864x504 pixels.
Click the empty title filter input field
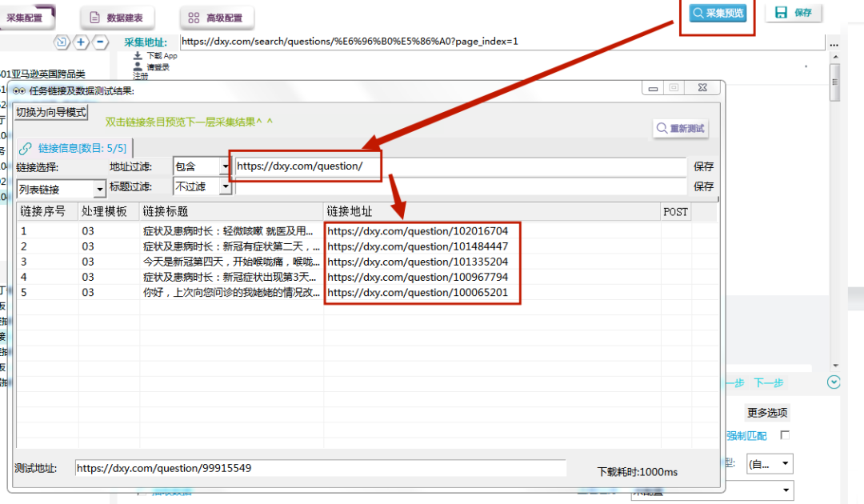[x=461, y=186]
